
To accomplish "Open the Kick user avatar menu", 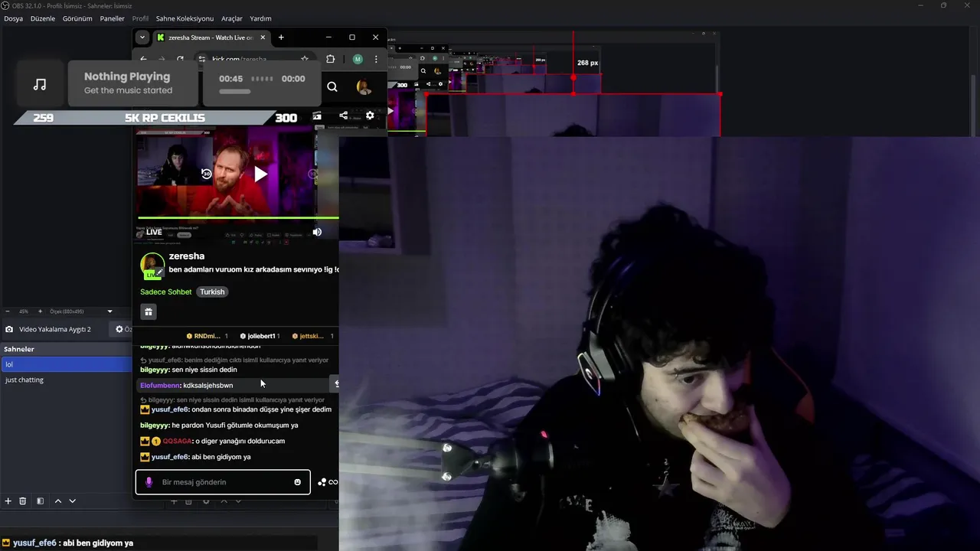I will [x=364, y=86].
